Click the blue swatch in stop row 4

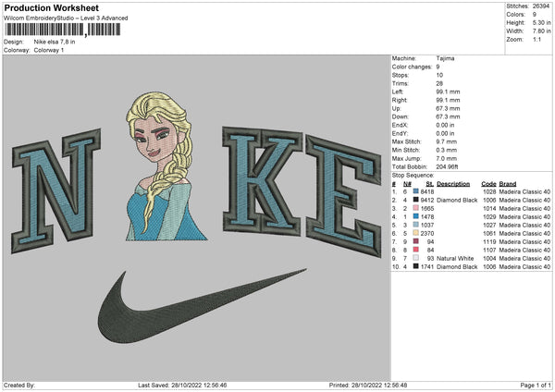point(416,216)
